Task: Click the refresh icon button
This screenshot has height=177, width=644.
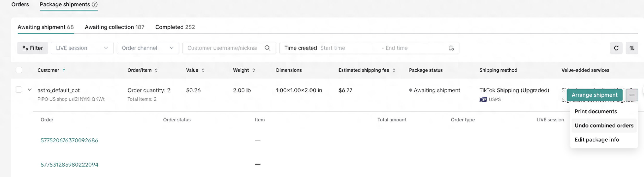Action: 616,48
